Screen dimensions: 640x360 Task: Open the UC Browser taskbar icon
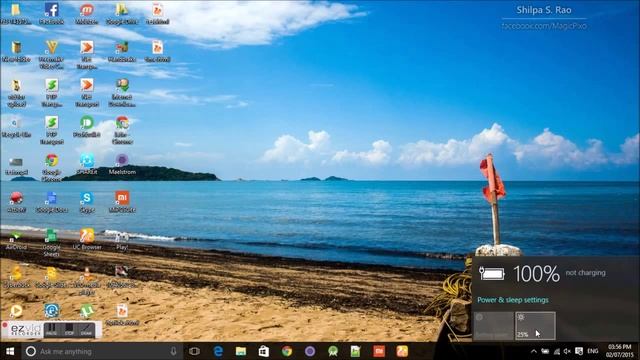click(x=402, y=351)
